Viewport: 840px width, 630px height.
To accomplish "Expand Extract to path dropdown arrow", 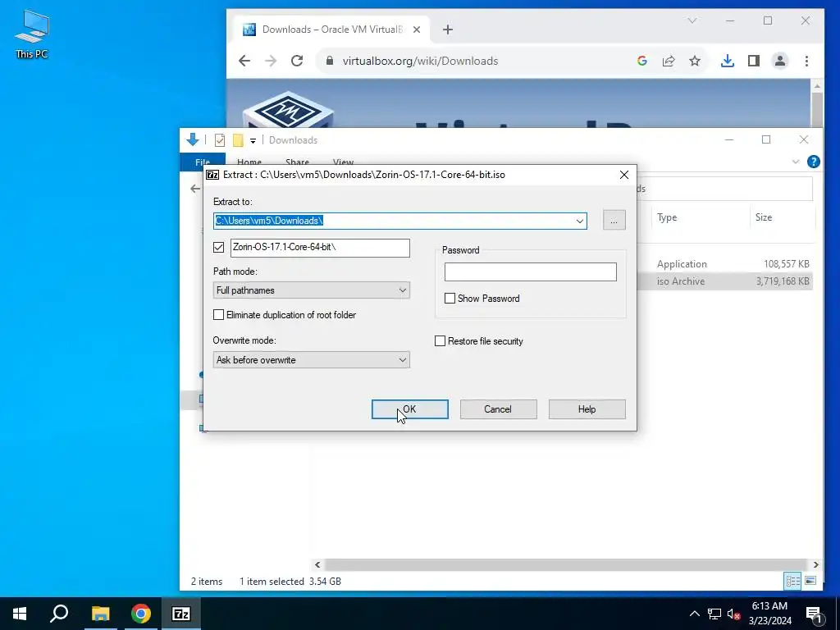I will [580, 221].
